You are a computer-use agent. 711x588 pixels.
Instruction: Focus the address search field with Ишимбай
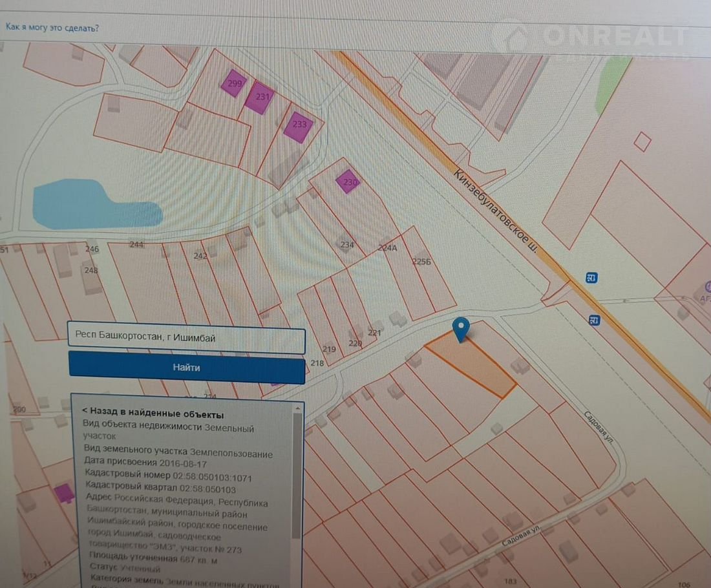point(186,338)
